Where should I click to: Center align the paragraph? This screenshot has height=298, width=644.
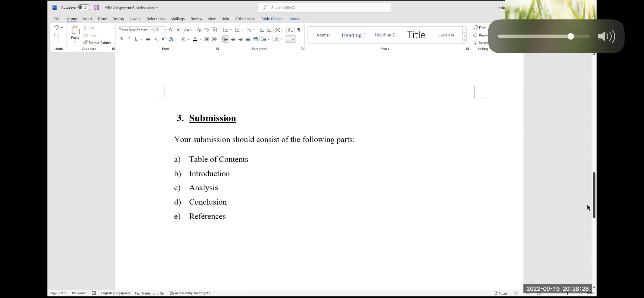(x=233, y=39)
